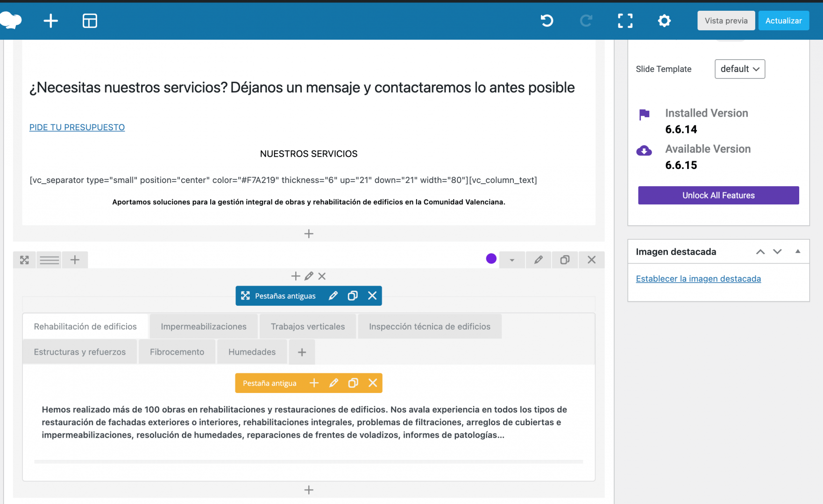Open page settings gear
The height and width of the screenshot is (504, 823).
point(664,21)
